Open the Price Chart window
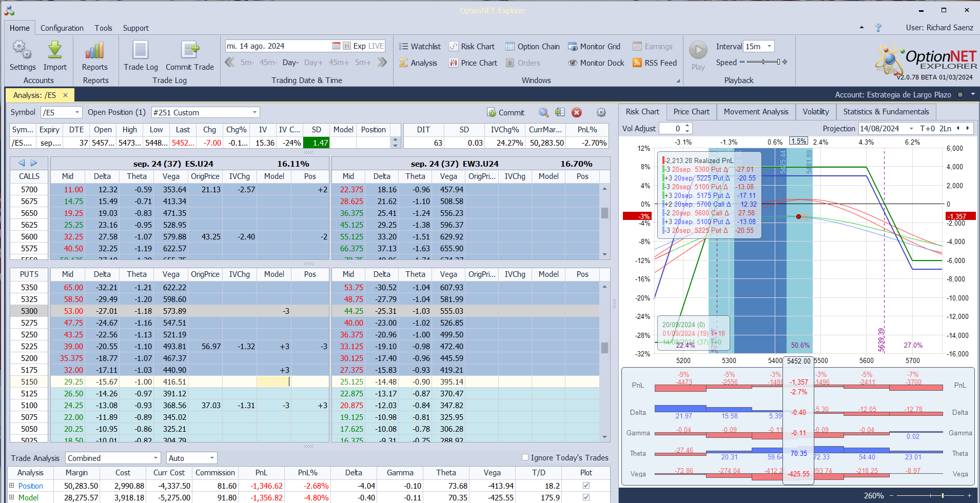Viewport: 980px width, 503px height. [473, 63]
